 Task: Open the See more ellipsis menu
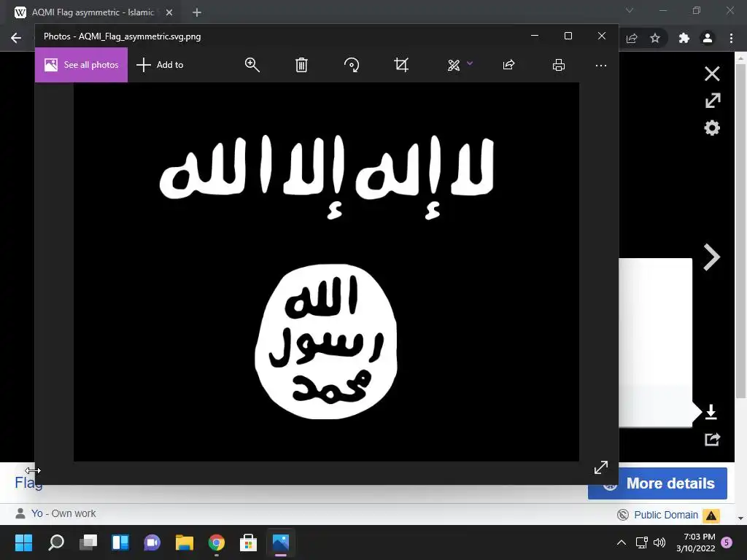click(x=601, y=65)
